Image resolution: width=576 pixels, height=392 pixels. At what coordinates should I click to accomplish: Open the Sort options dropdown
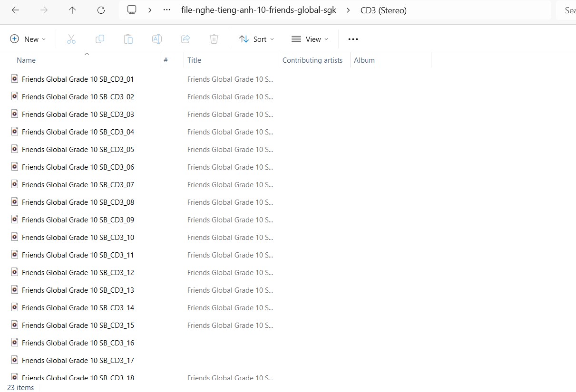click(256, 39)
